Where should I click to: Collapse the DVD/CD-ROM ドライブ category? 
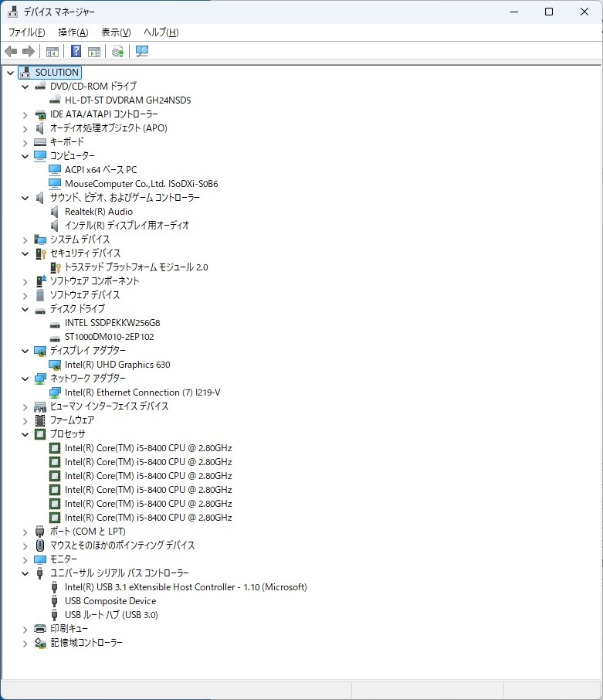[25, 87]
